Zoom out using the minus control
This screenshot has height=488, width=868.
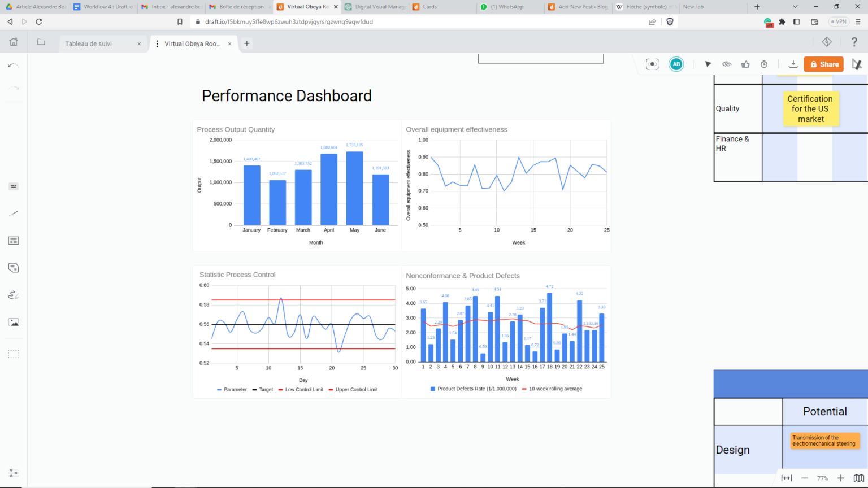(x=805, y=478)
